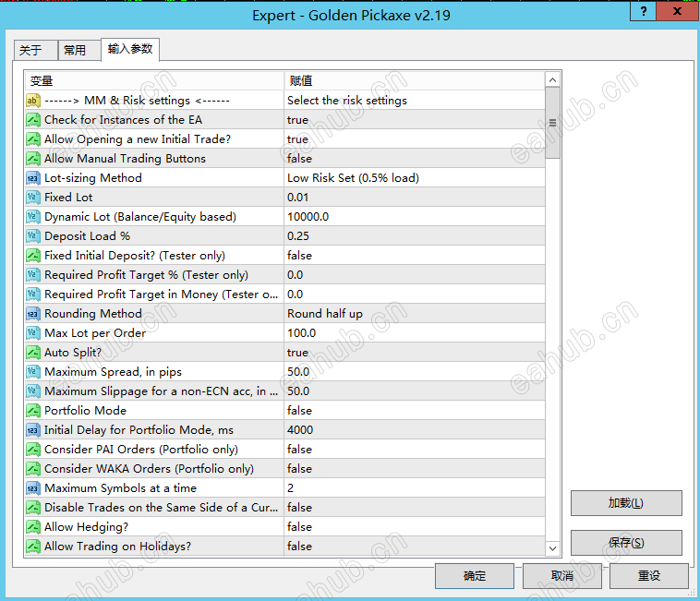The image size is (700, 601).
Task: Click the 赋值 column header
Action: (x=415, y=80)
